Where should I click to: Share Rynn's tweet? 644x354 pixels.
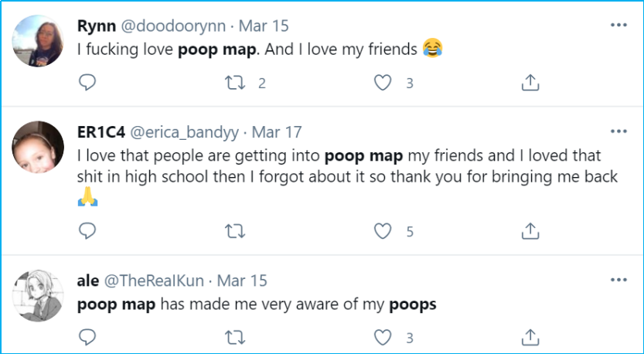tap(530, 83)
